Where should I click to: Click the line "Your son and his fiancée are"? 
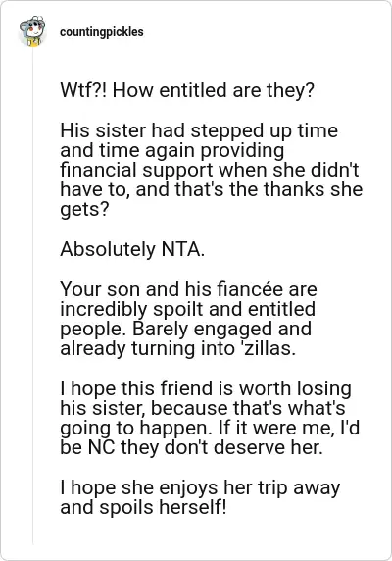[188, 289]
